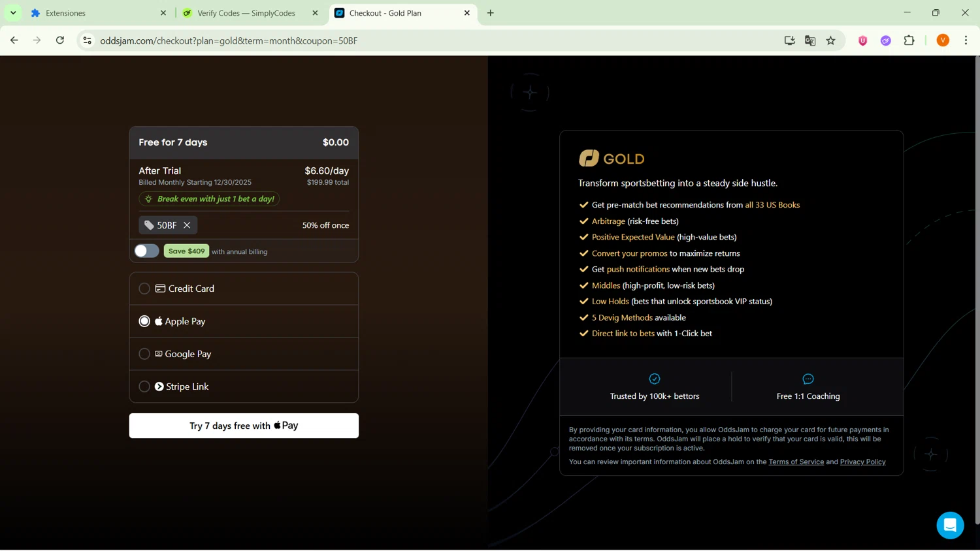Open the Extensions puzzle menu

(909, 40)
